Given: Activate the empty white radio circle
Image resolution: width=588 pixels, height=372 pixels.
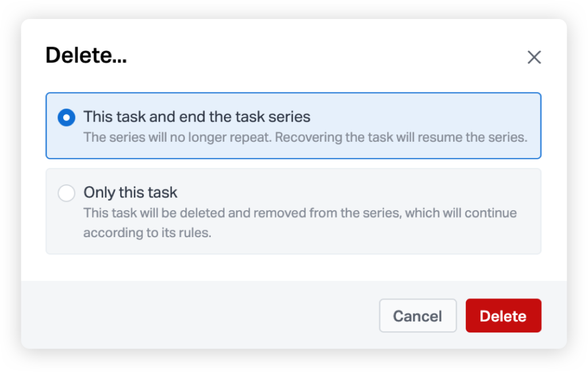Looking at the screenshot, I should (67, 193).
